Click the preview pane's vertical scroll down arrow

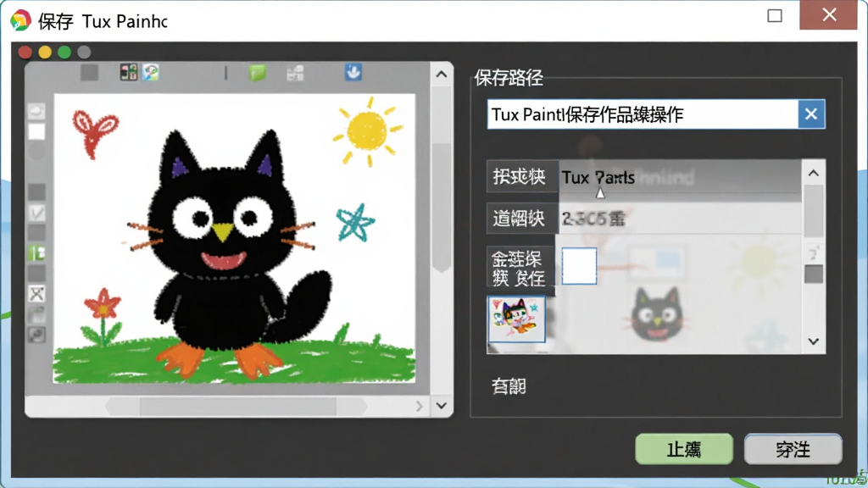click(x=441, y=406)
